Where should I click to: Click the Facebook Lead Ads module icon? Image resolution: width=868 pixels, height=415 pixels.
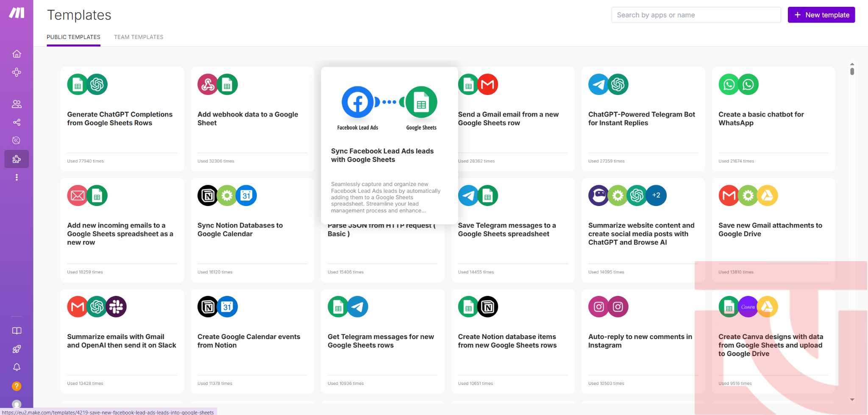point(358,102)
